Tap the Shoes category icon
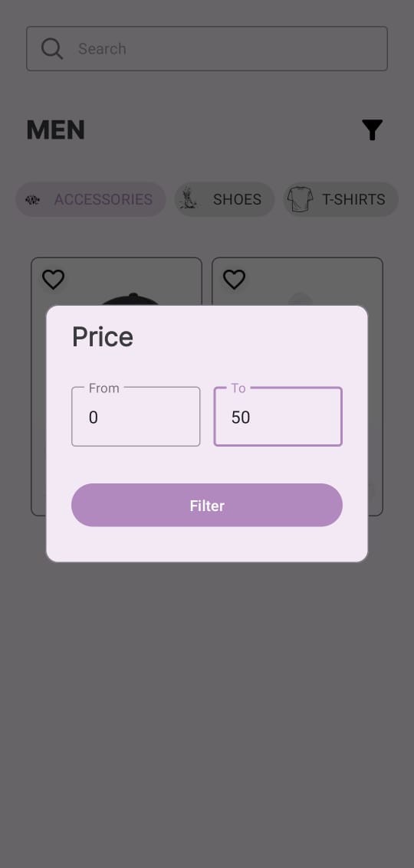This screenshot has width=414, height=868. coord(189,199)
